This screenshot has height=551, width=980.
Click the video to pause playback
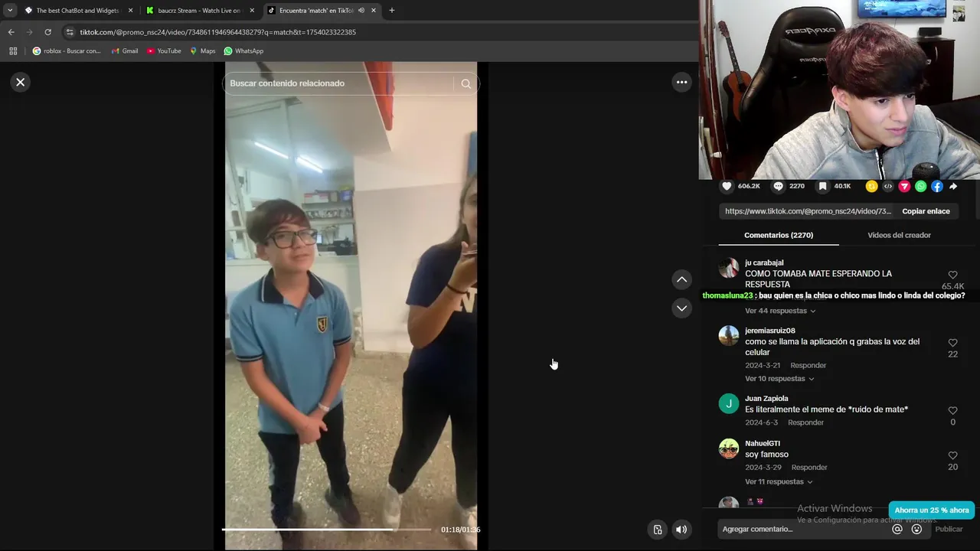click(351, 306)
